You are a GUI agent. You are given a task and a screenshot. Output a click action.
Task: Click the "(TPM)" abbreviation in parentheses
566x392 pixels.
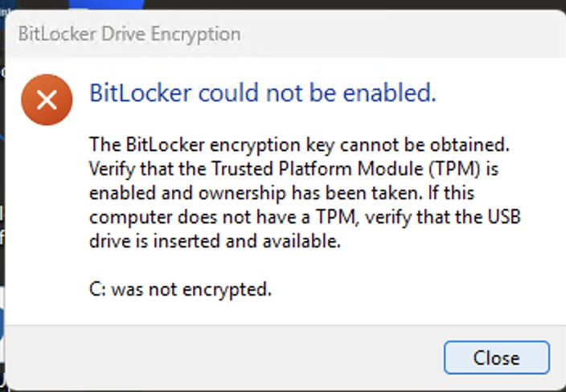coord(455,169)
